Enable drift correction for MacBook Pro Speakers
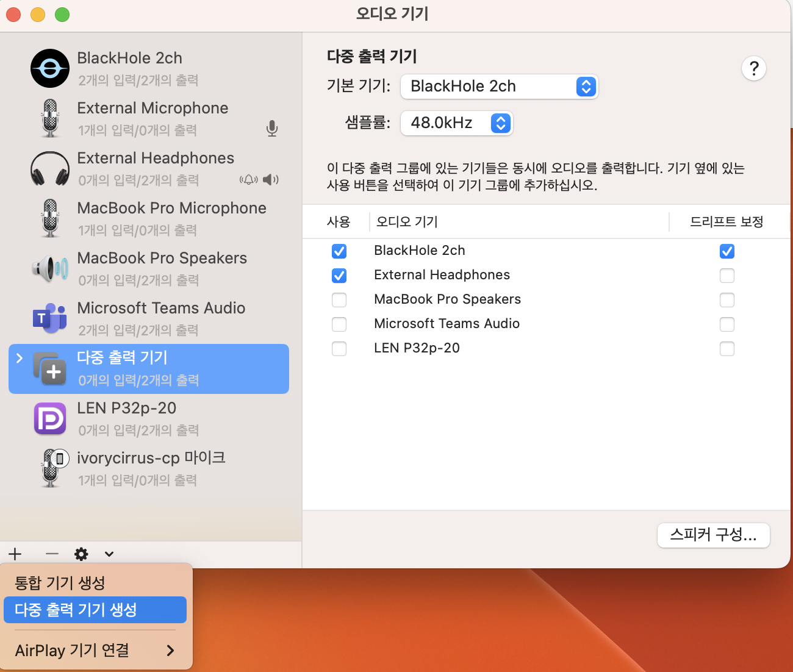Screen dimensions: 793x672 (727, 300)
